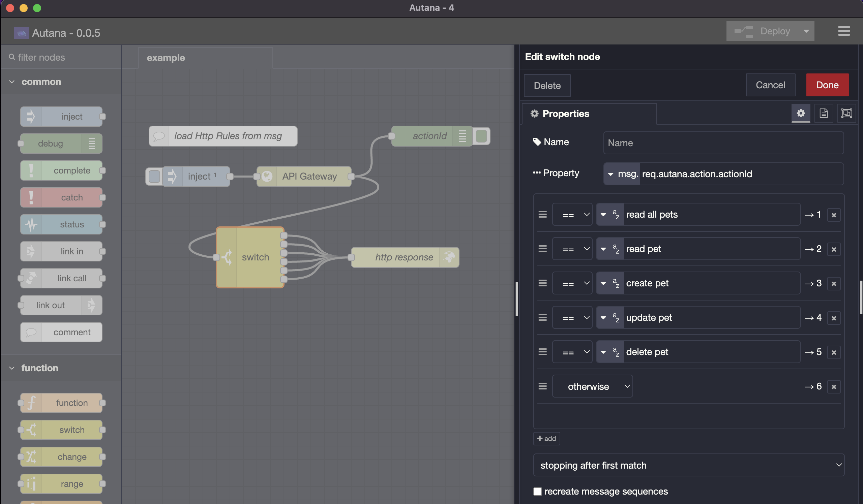Open the hamburger main menu

pyautogui.click(x=843, y=31)
